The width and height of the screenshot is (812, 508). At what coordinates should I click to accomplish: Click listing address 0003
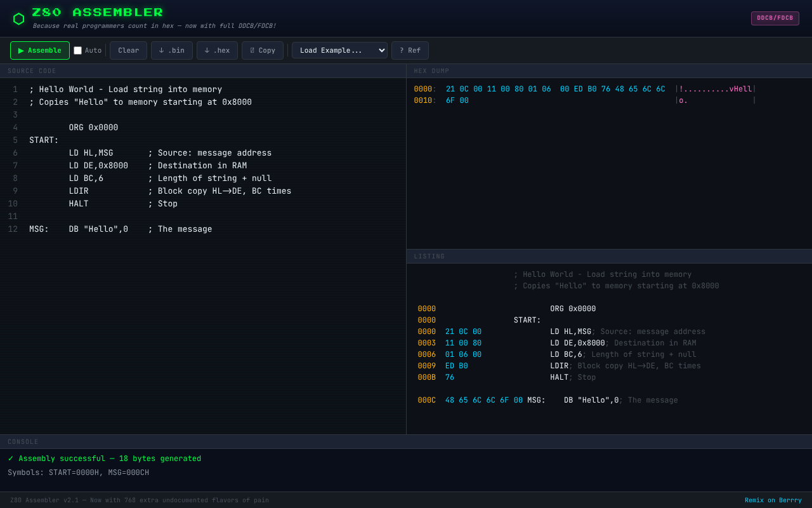pyautogui.click(x=427, y=343)
